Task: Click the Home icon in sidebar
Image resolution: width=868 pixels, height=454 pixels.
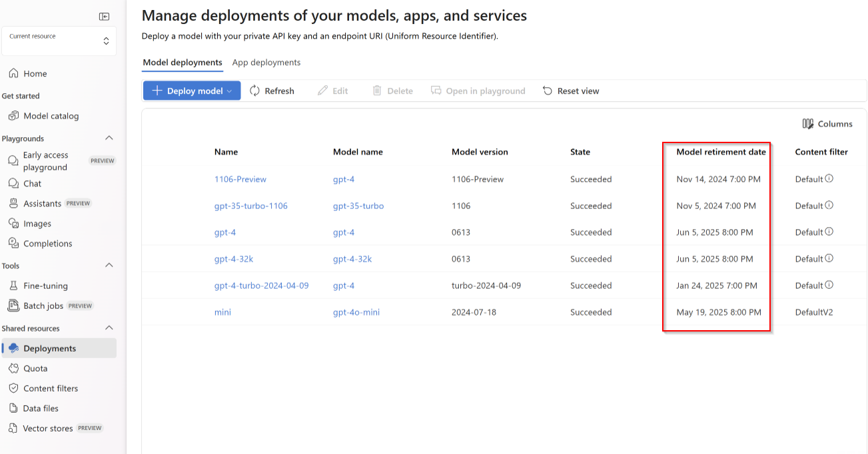Action: (x=13, y=74)
